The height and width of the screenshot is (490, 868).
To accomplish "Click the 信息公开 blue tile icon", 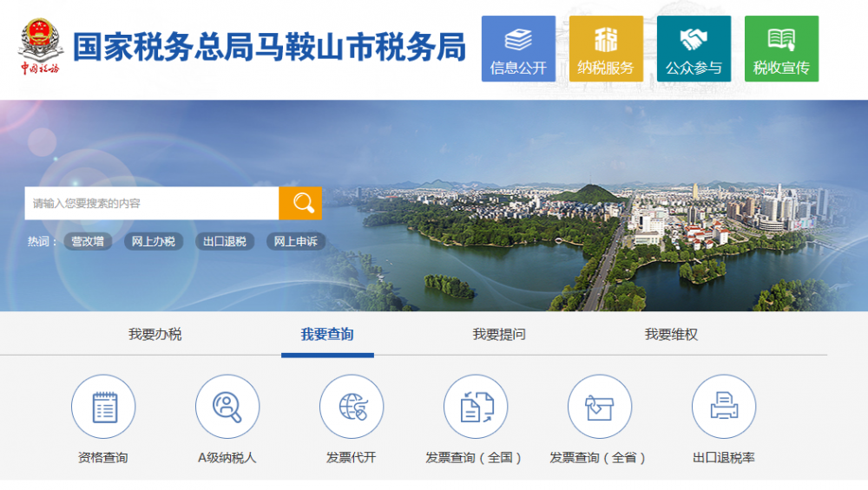I will click(x=518, y=49).
